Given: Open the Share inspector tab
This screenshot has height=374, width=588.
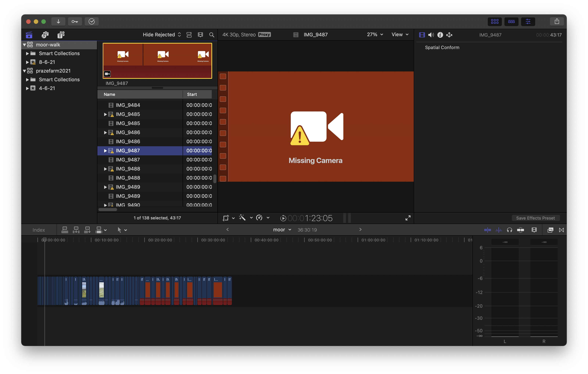Looking at the screenshot, I should coord(449,35).
